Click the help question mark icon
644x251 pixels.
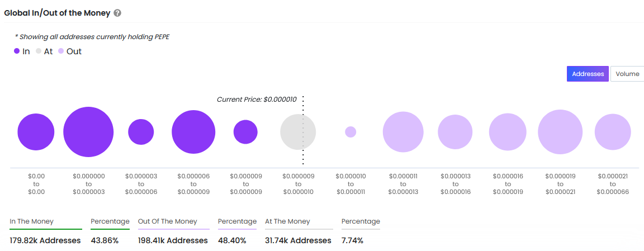[x=117, y=13]
